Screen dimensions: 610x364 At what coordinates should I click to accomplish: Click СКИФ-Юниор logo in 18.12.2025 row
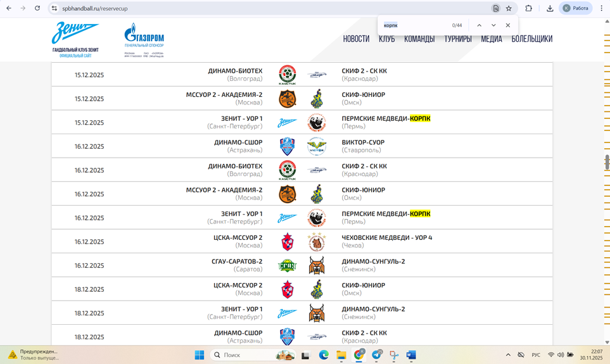(x=317, y=289)
